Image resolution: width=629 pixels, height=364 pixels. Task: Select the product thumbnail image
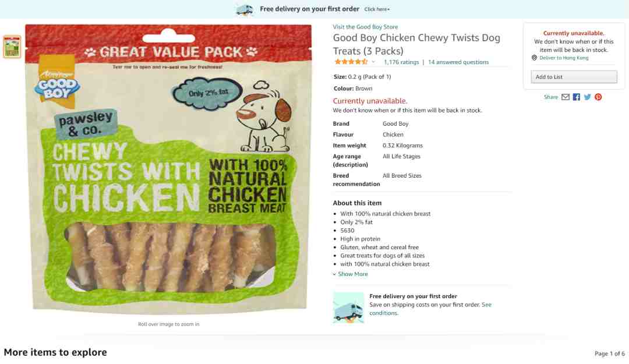[x=12, y=47]
